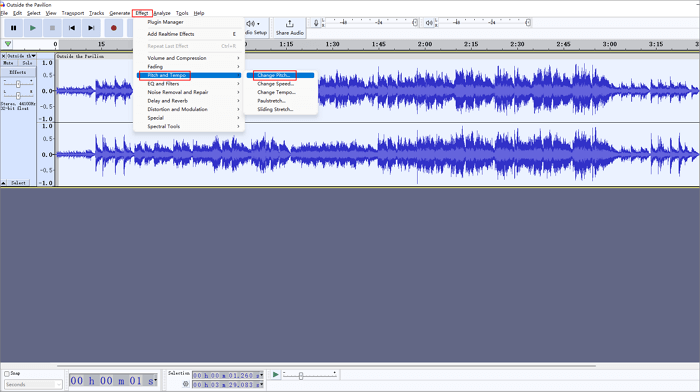
Task: Choose Sliding Stretch from the submenu
Action: click(x=280, y=109)
